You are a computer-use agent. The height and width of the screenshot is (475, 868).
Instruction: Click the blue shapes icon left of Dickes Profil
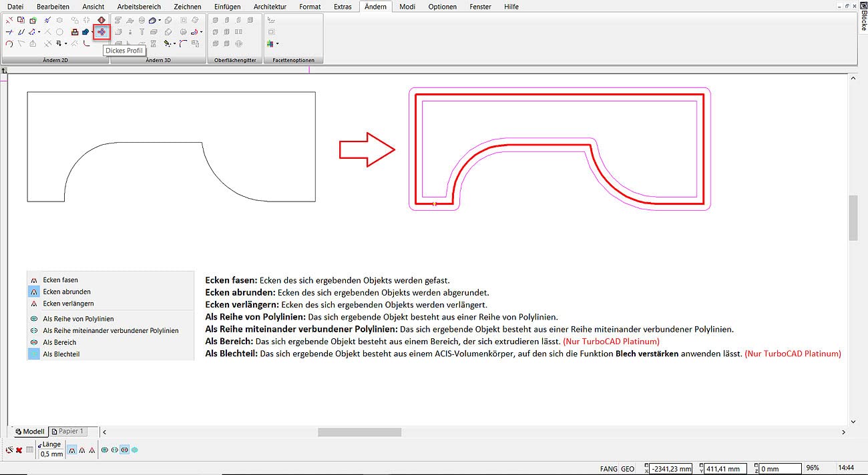pos(85,31)
